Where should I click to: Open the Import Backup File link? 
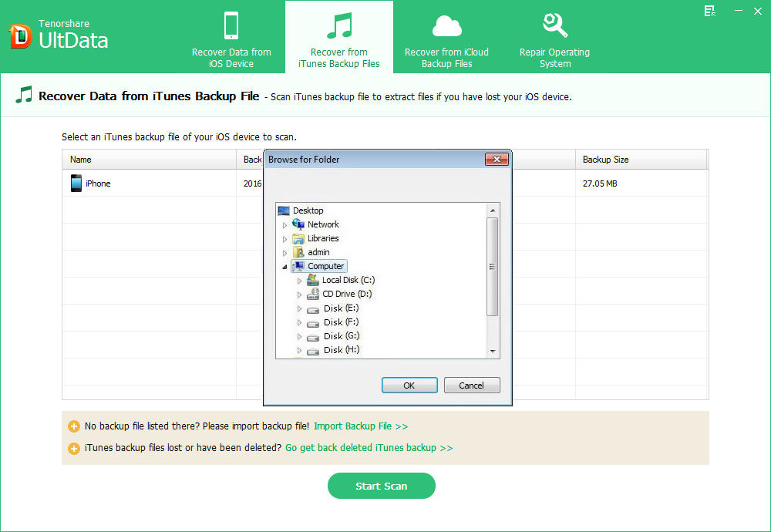click(361, 426)
